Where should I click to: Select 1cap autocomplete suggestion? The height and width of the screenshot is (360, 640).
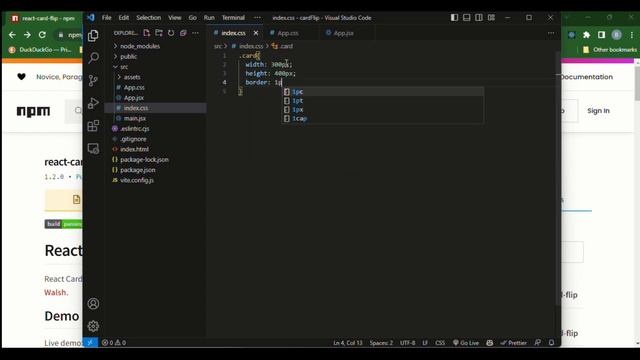(382, 119)
